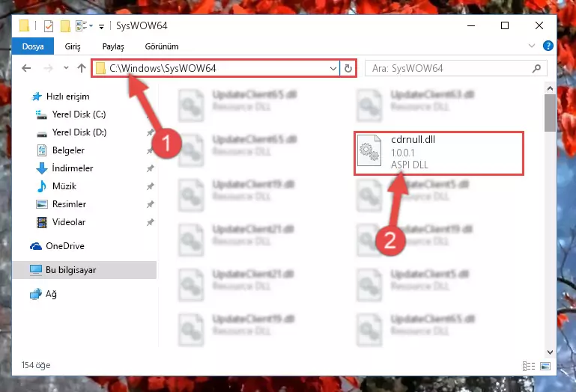Click the Back navigation arrow

click(x=26, y=68)
